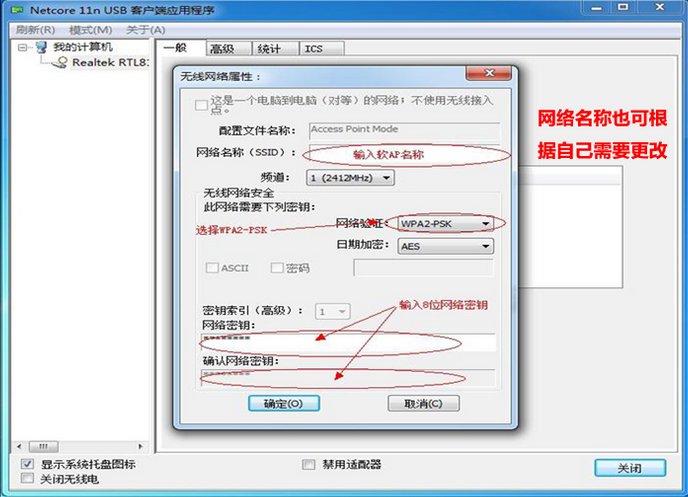Maximize the Netcore main window
The height and width of the screenshot is (497, 688).
pyautogui.click(x=623, y=7)
